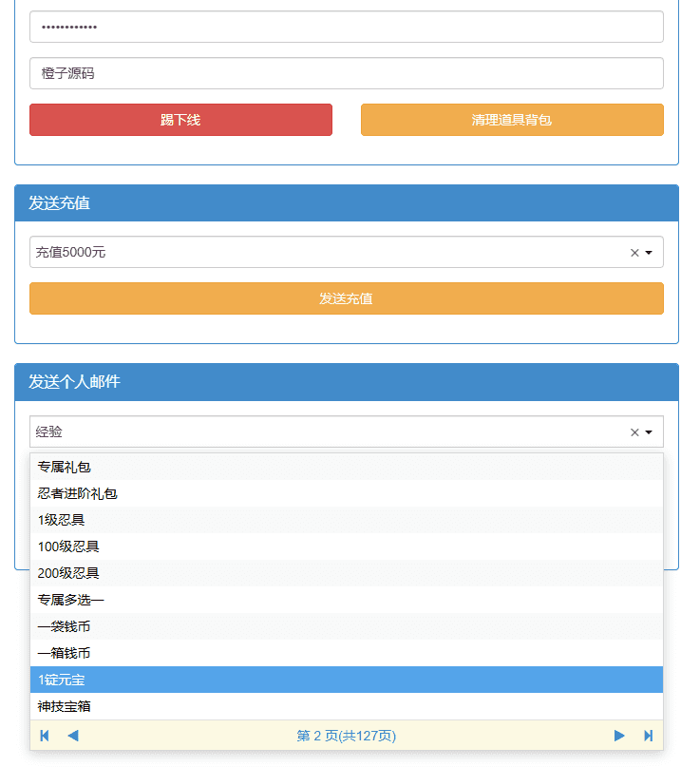Select 专属礼包 from the list
The image size is (700, 767).
[x=65, y=467]
